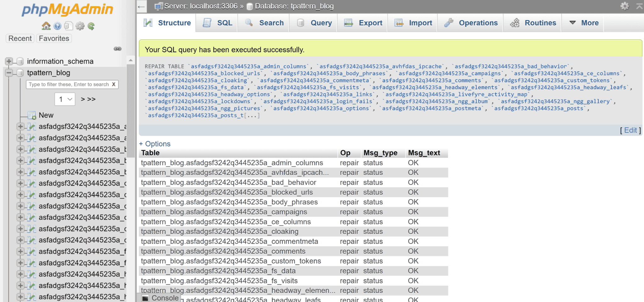Jump to last page with >> link
This screenshot has height=302, width=644.
(92, 99)
